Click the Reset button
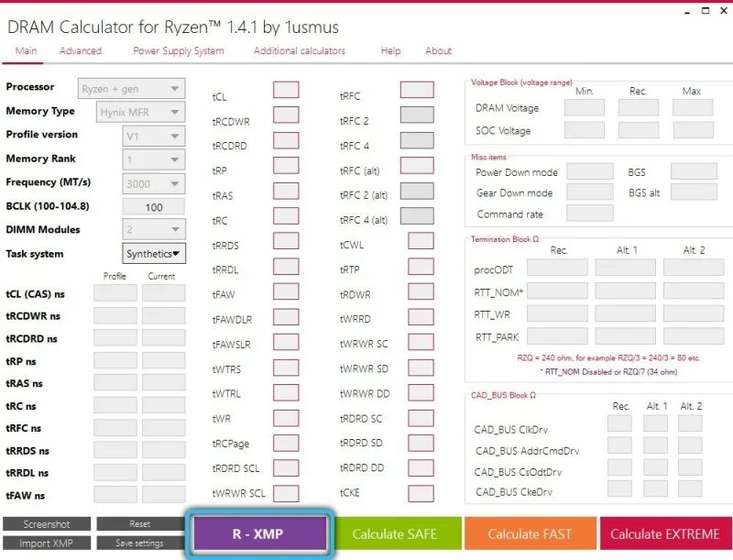The image size is (733, 560). click(x=140, y=524)
